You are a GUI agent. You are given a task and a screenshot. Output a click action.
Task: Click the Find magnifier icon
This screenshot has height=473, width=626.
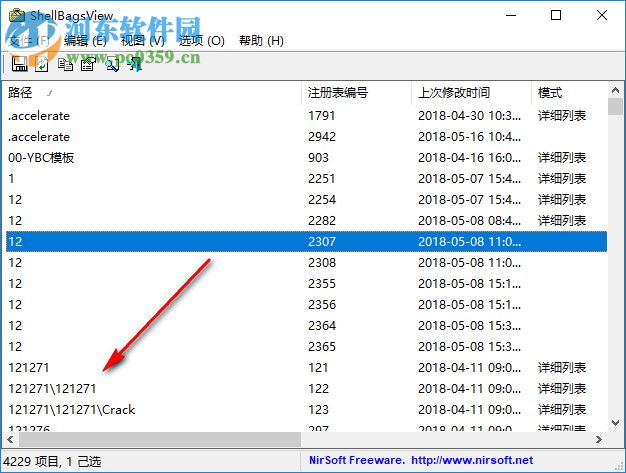click(x=112, y=64)
